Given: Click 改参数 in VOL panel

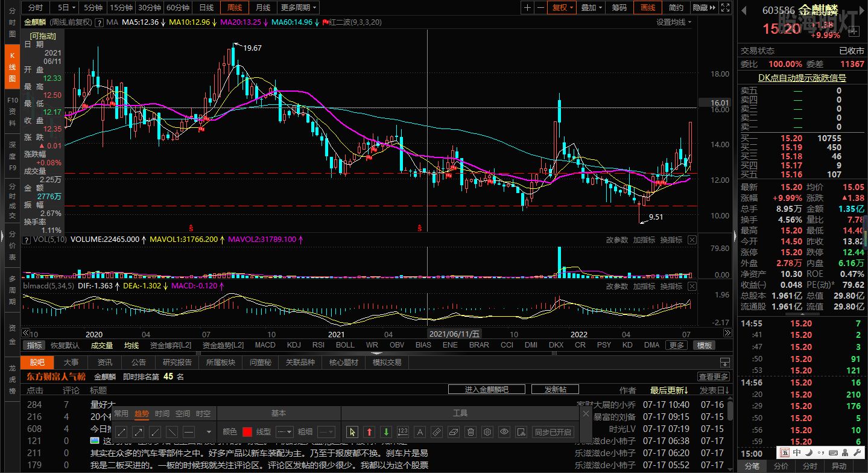Looking at the screenshot, I should point(617,240).
